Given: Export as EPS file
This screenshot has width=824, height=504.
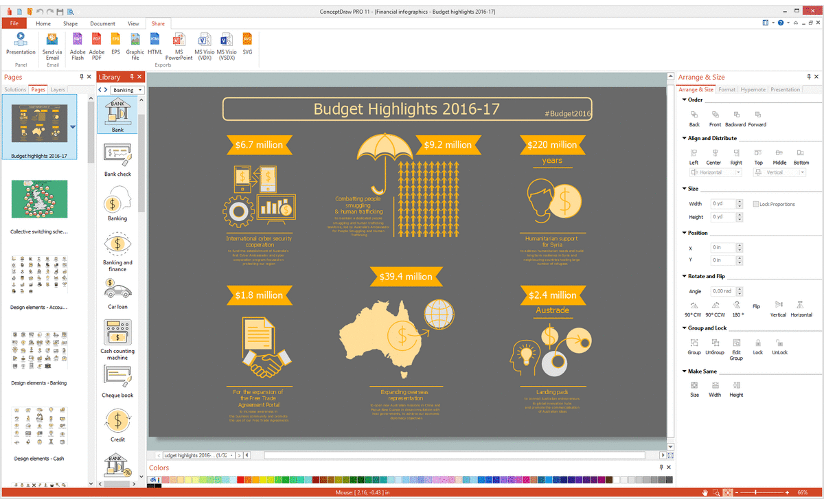Looking at the screenshot, I should click(116, 43).
